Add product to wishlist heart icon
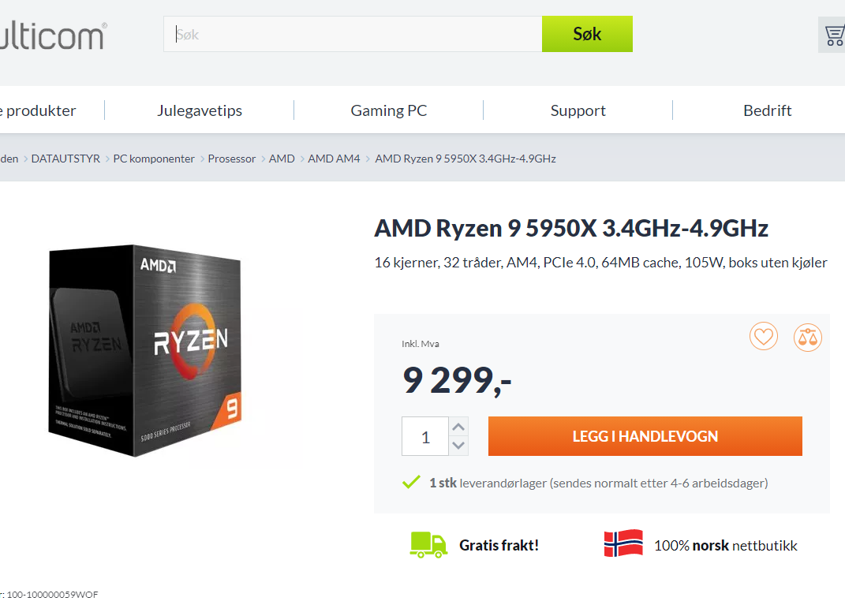This screenshot has width=845, height=616. [764, 337]
